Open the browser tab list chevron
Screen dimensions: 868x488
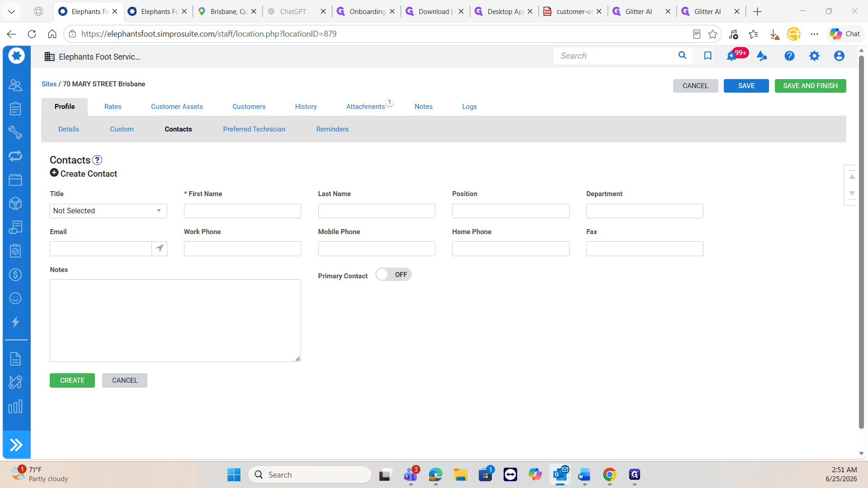point(11,11)
